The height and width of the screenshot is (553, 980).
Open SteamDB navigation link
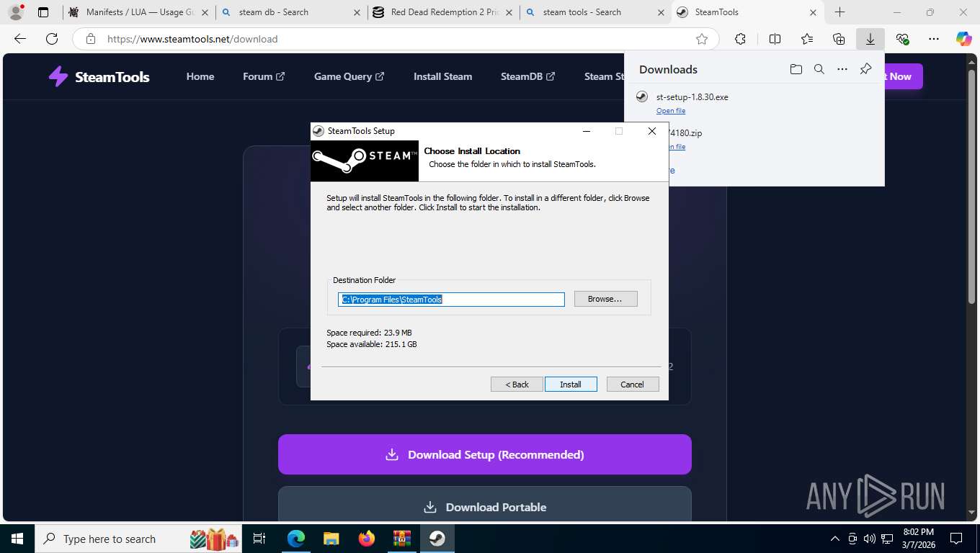(528, 76)
